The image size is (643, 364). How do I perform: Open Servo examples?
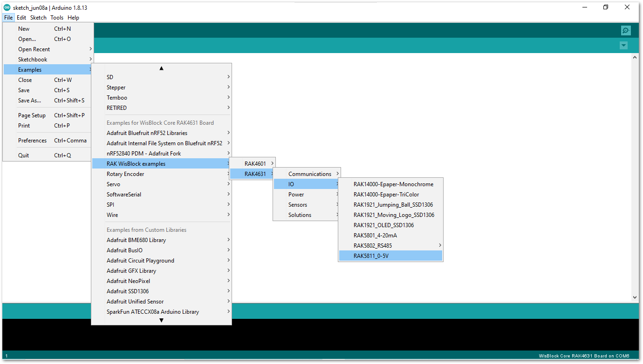point(161,184)
